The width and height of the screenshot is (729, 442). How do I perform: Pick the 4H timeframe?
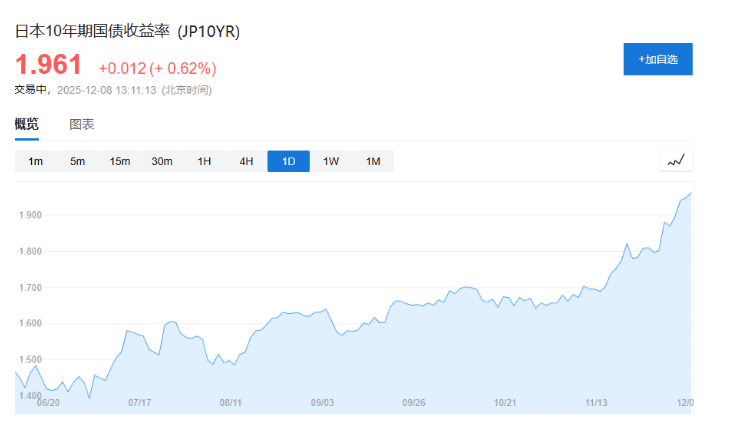(x=246, y=161)
